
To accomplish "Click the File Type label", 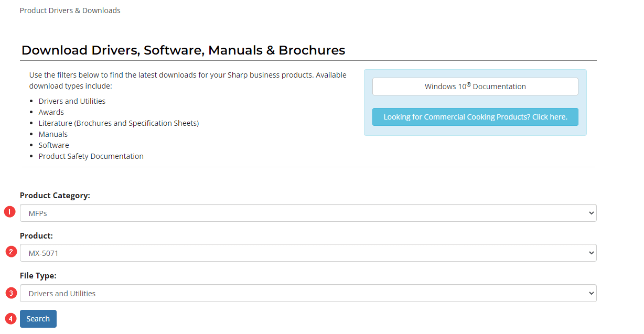I will (x=38, y=276).
